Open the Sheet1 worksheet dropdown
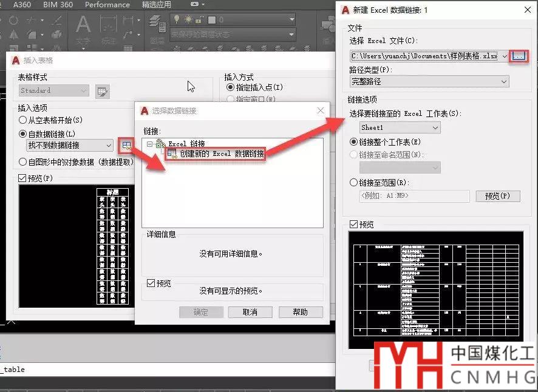The width and height of the screenshot is (538, 392). [400, 127]
